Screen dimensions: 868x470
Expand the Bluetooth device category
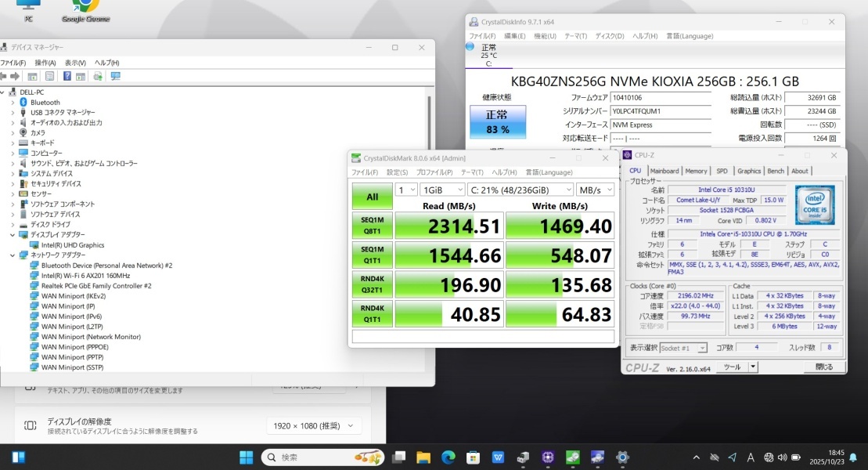(x=13, y=103)
